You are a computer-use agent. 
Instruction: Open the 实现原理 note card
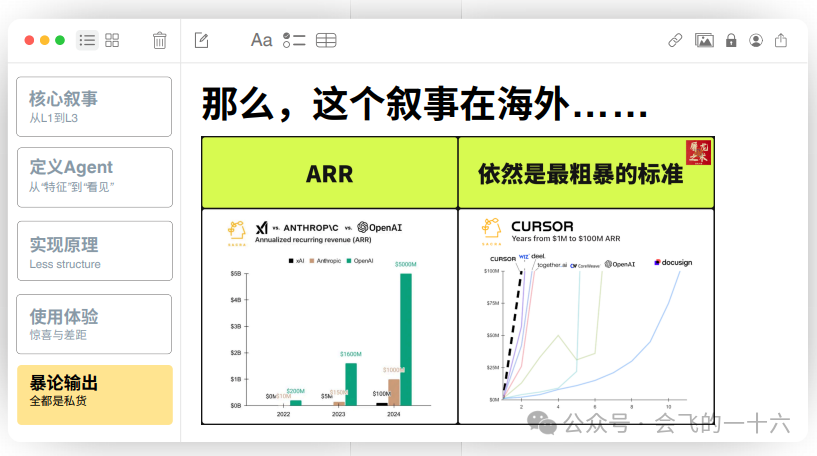click(x=94, y=251)
